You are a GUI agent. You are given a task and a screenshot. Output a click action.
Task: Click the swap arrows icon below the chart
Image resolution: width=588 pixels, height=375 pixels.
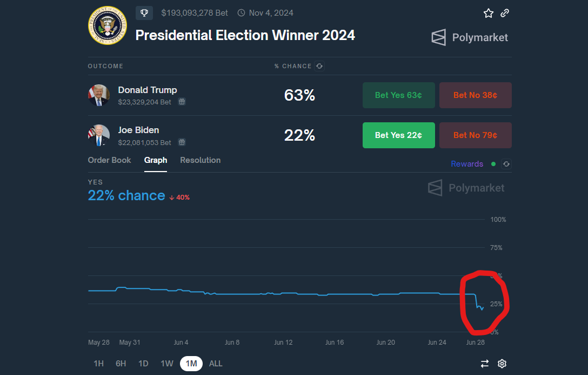pos(484,364)
